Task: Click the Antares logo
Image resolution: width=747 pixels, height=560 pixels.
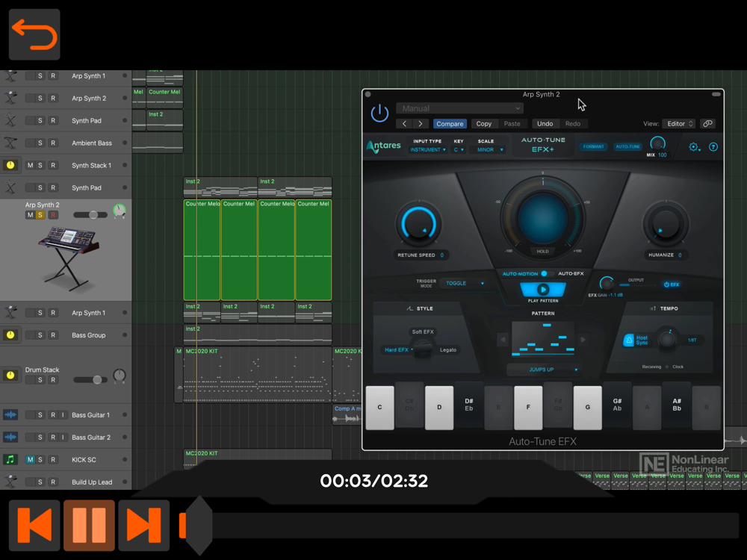Action: coord(383,146)
